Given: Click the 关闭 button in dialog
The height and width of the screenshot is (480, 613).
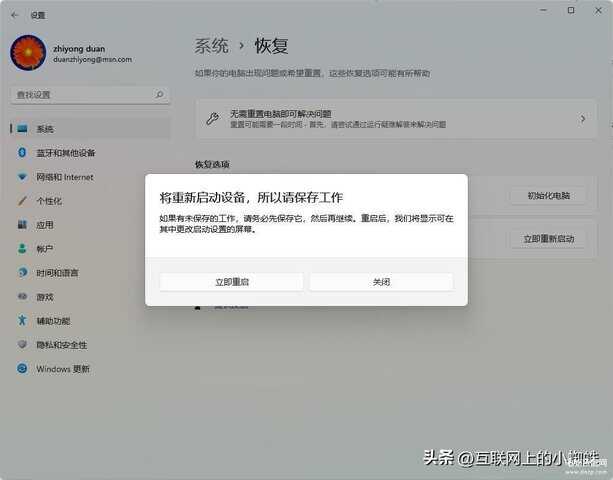Looking at the screenshot, I should click(x=382, y=282).
